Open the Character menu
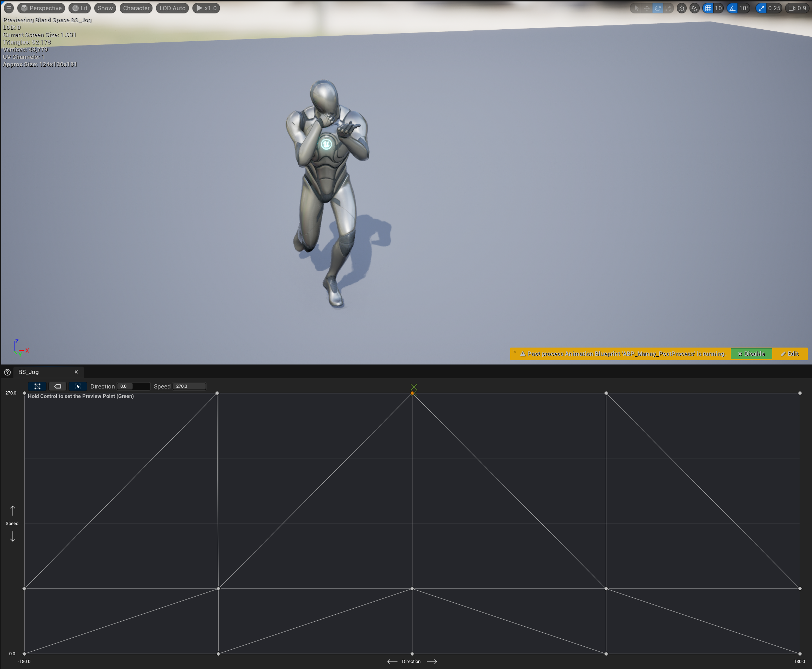Image resolution: width=812 pixels, height=669 pixels. click(x=136, y=8)
